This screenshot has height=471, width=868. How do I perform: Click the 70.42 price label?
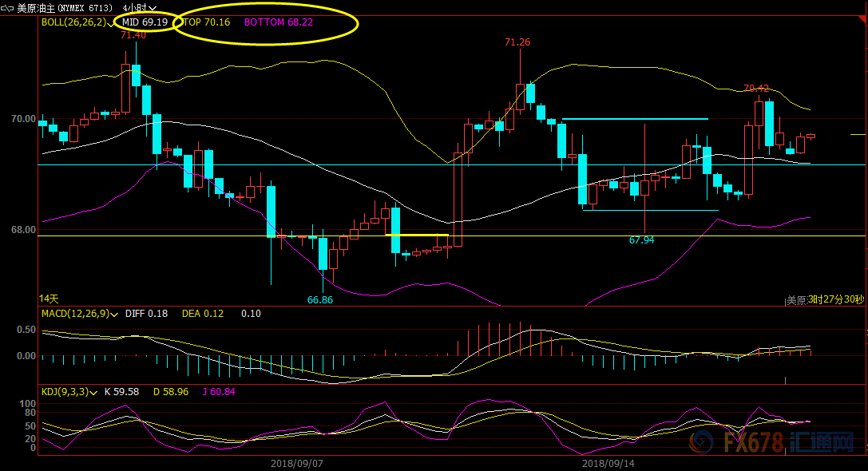pos(756,89)
